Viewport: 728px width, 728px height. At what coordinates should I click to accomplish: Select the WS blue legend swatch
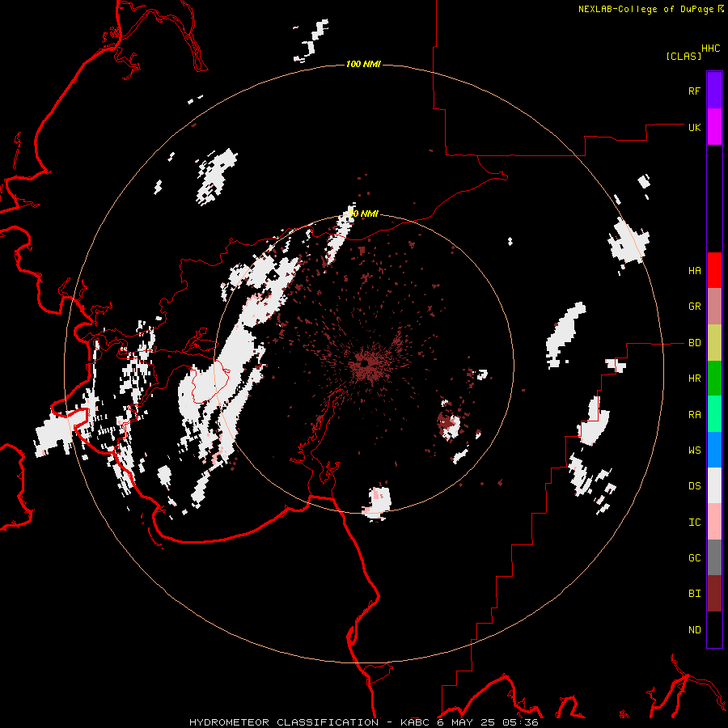[x=714, y=450]
